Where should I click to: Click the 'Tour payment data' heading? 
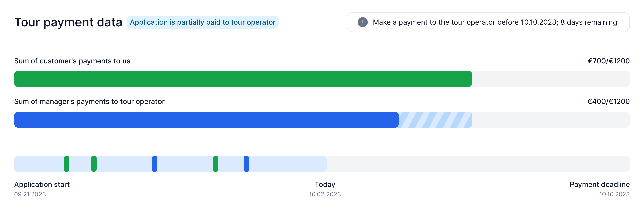[68, 22]
